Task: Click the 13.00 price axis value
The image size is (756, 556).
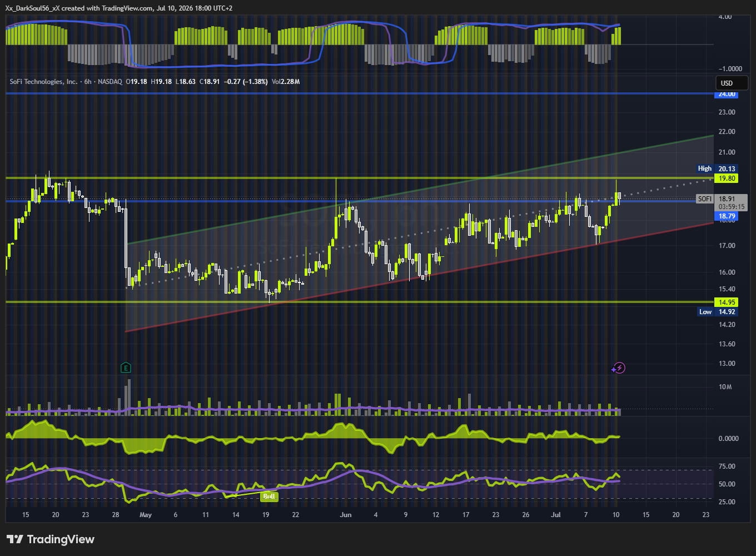Action: [x=727, y=364]
